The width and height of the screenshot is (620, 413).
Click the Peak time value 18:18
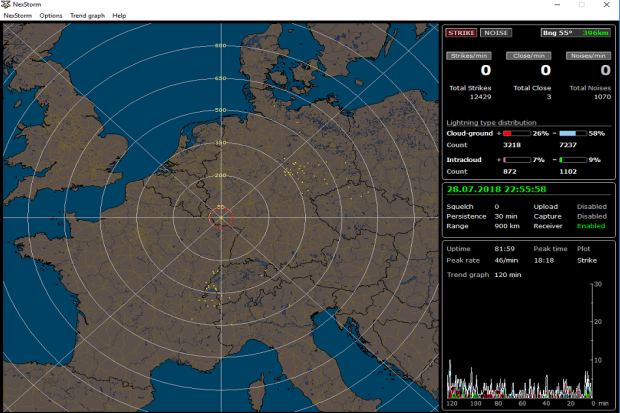[x=544, y=261]
